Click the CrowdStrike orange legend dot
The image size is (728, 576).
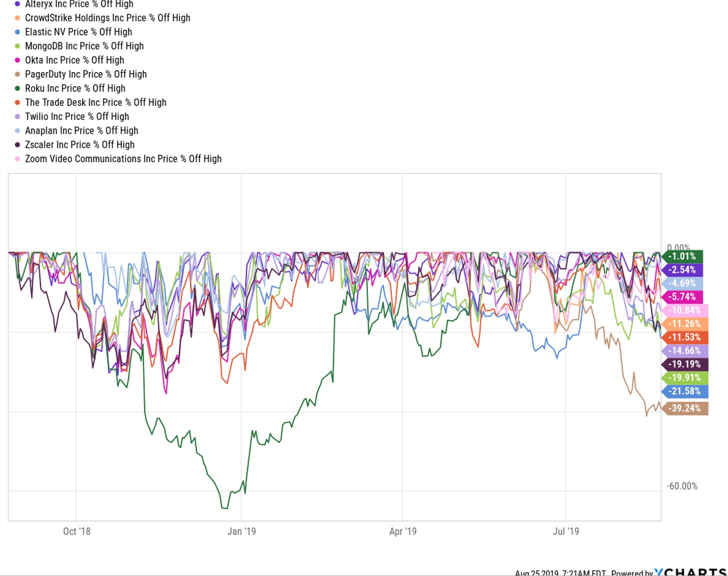[x=17, y=18]
